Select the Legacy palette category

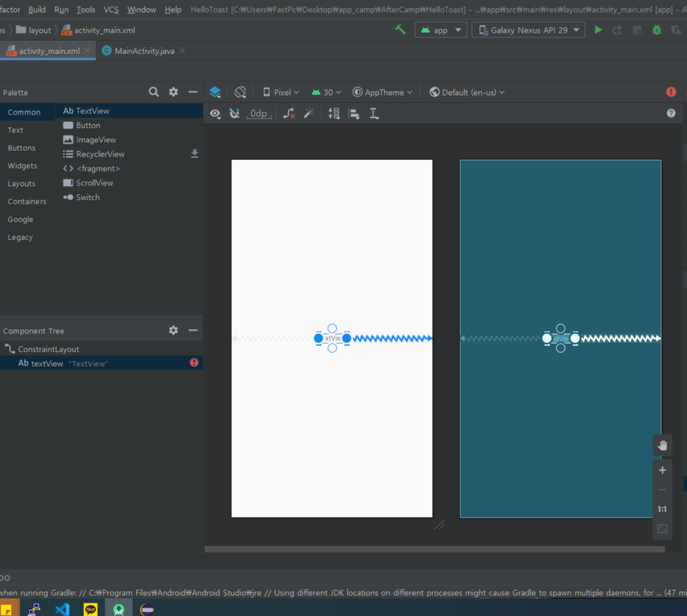(27, 237)
